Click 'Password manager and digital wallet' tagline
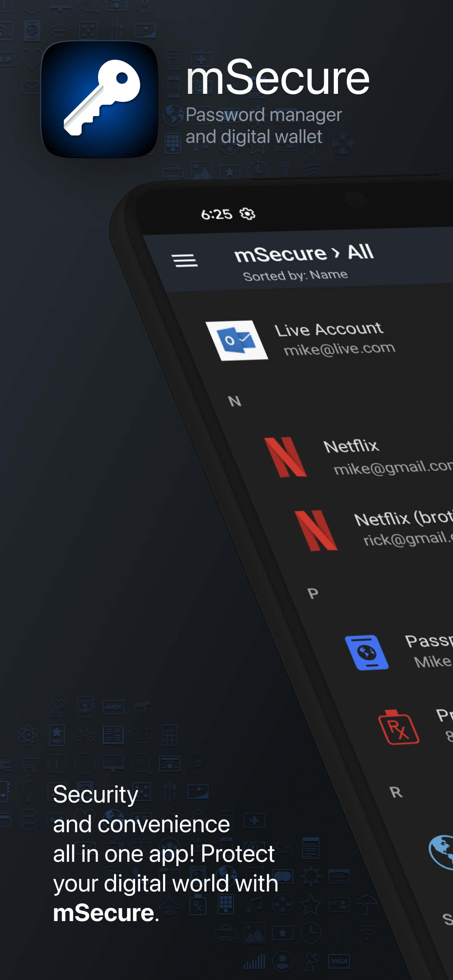Image resolution: width=453 pixels, height=980 pixels. coord(264,126)
